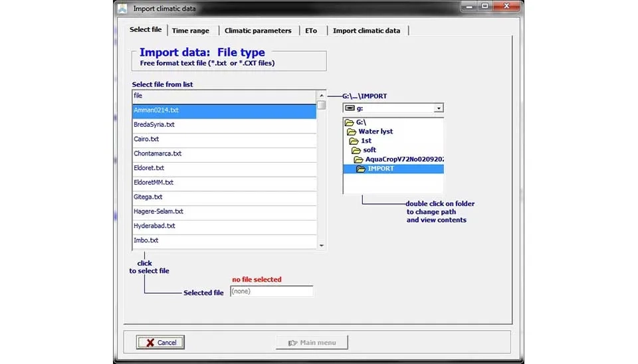Click the AquaCropV72 folder icon
Image resolution: width=638 pixels, height=364 pixels.
pyautogui.click(x=359, y=159)
